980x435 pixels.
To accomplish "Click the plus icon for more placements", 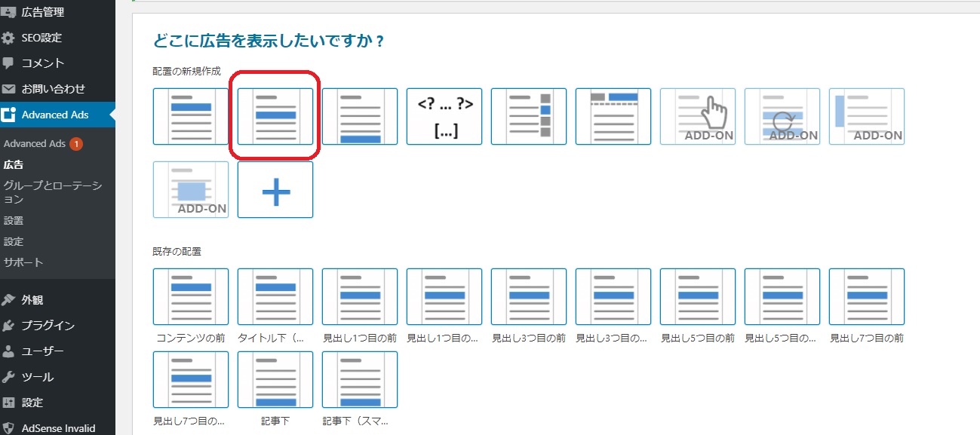I will click(275, 189).
